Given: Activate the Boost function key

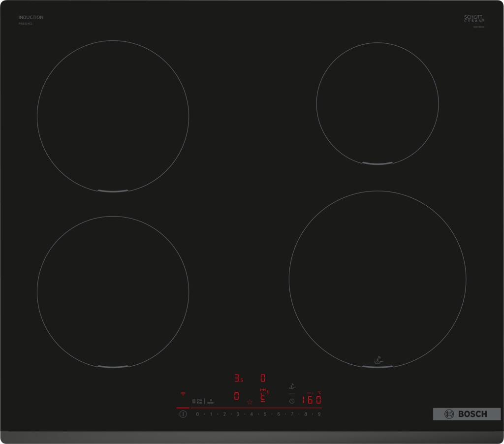Looking at the screenshot, I should [x=211, y=401].
